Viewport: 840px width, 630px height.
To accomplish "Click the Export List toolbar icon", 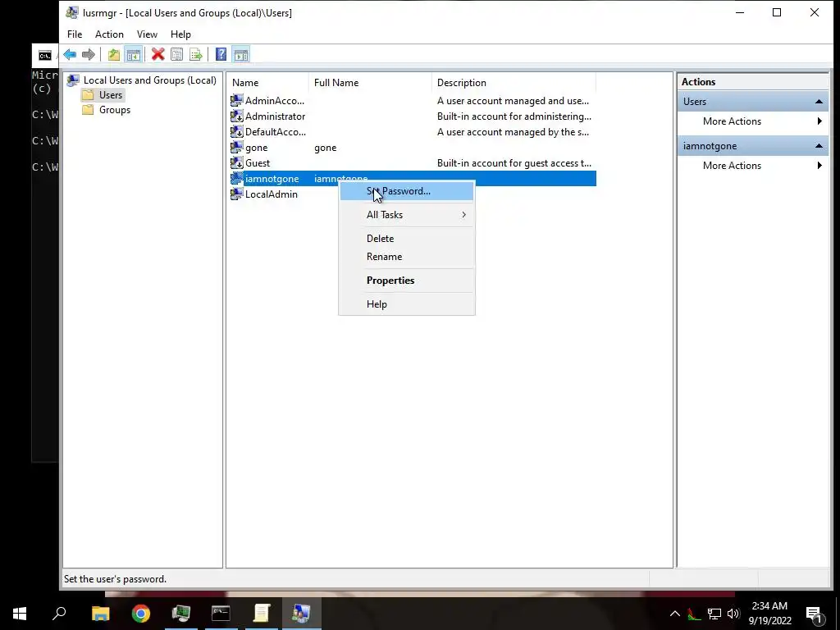I will click(196, 54).
